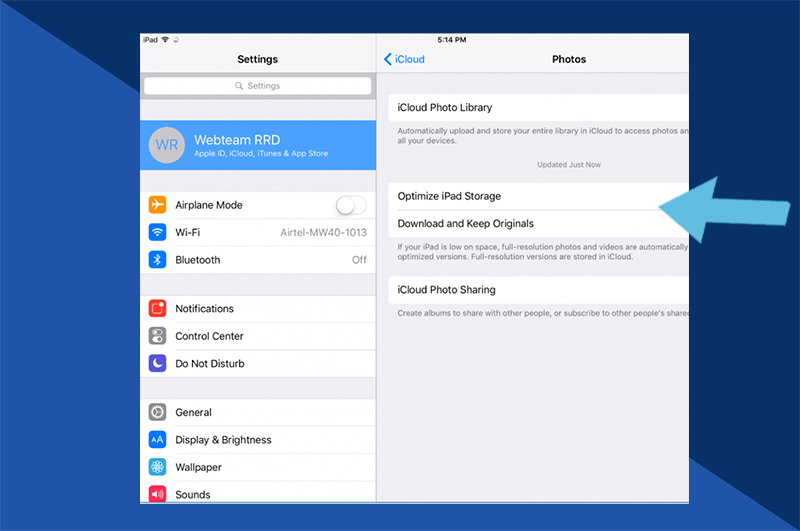Viewport: 800px width, 531px height.
Task: Tap the search magnifier icon
Action: click(x=239, y=86)
